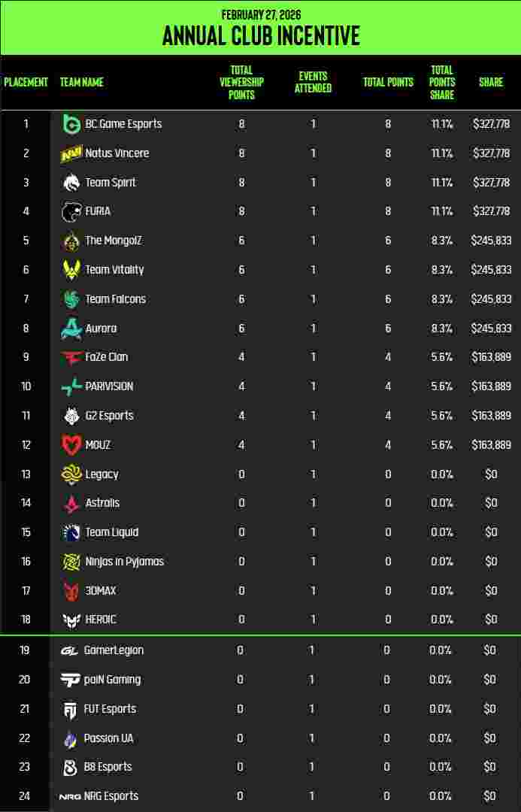Open the G2 Esports team link
The image size is (521, 812).
[109, 416]
